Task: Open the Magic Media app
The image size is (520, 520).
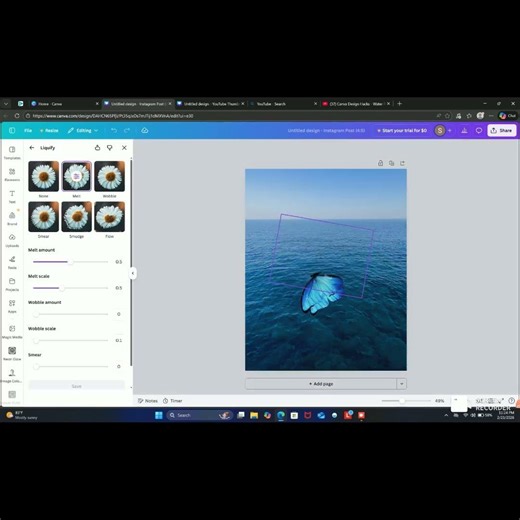Action: click(x=12, y=332)
